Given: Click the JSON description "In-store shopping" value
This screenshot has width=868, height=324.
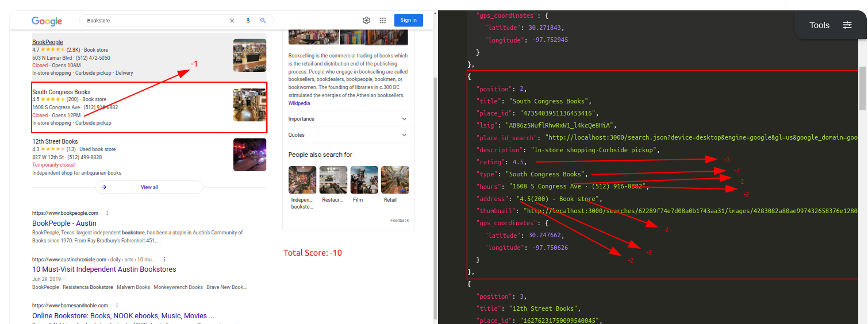Looking at the screenshot, I should click(595, 150).
